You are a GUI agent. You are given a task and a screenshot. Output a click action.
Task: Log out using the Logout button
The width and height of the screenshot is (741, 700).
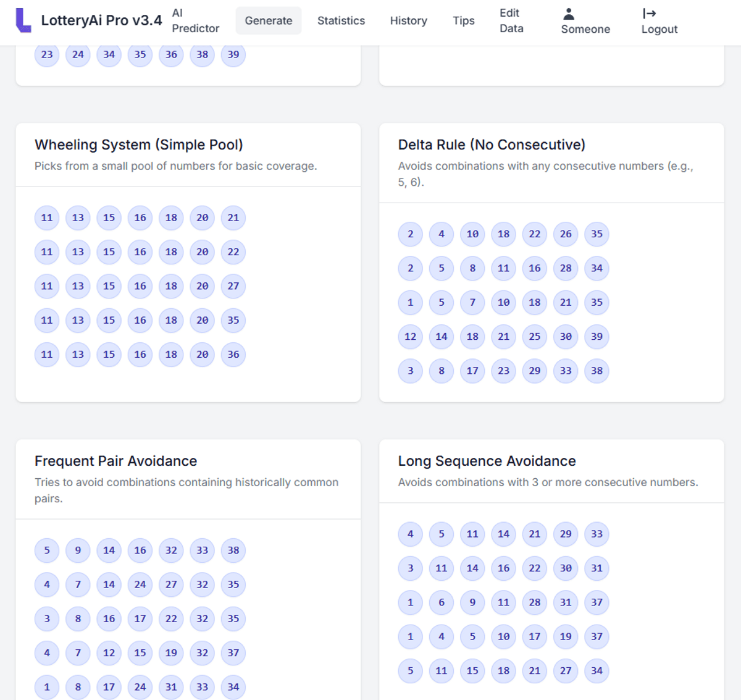coord(659,21)
